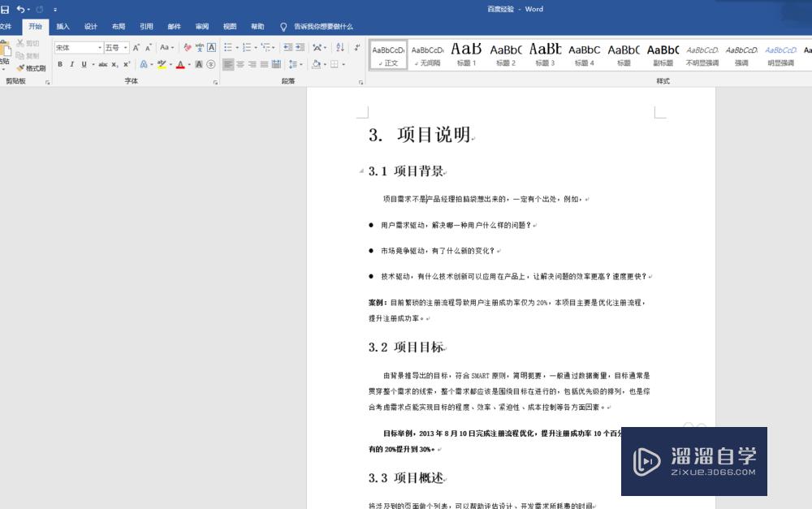812x509 pixels.
Task: Click the Increase Font Size icon
Action: pyautogui.click(x=136, y=46)
